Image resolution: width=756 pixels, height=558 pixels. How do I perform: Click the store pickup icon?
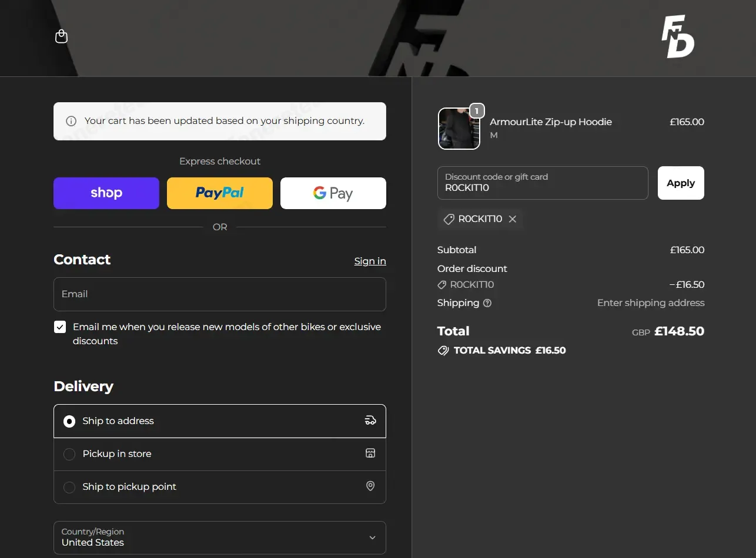370,453
